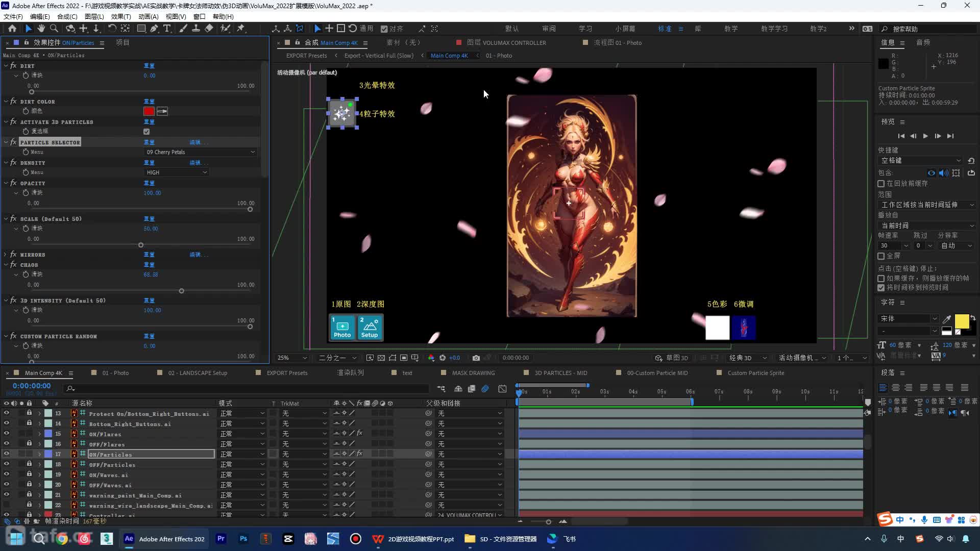Hide the ON/Flares layer eye
This screenshot has height=551, width=980.
coord(7,434)
